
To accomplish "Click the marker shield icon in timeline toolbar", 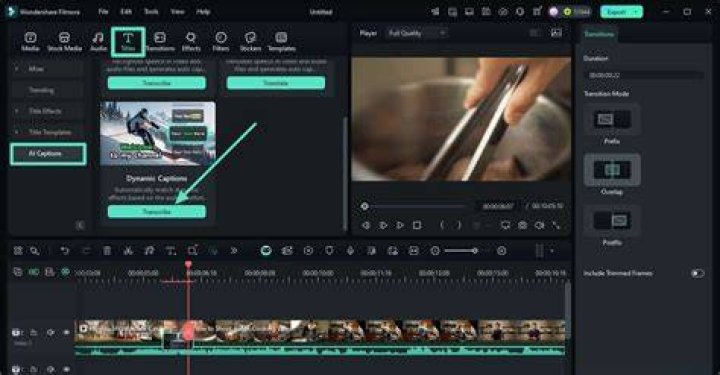I will (329, 251).
